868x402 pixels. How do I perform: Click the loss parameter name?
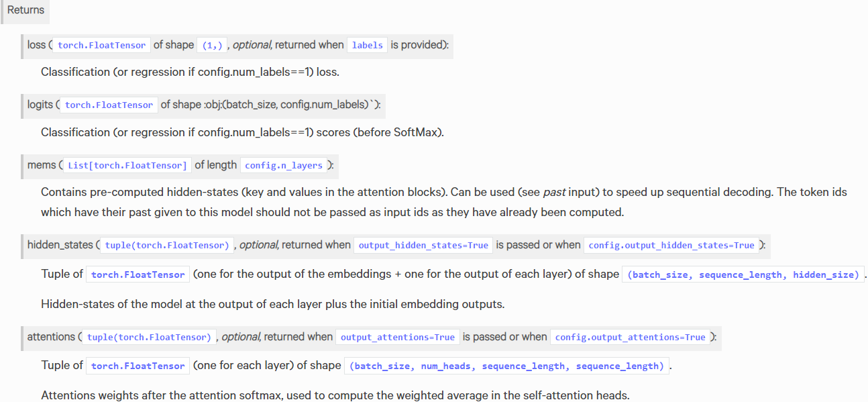coord(36,45)
